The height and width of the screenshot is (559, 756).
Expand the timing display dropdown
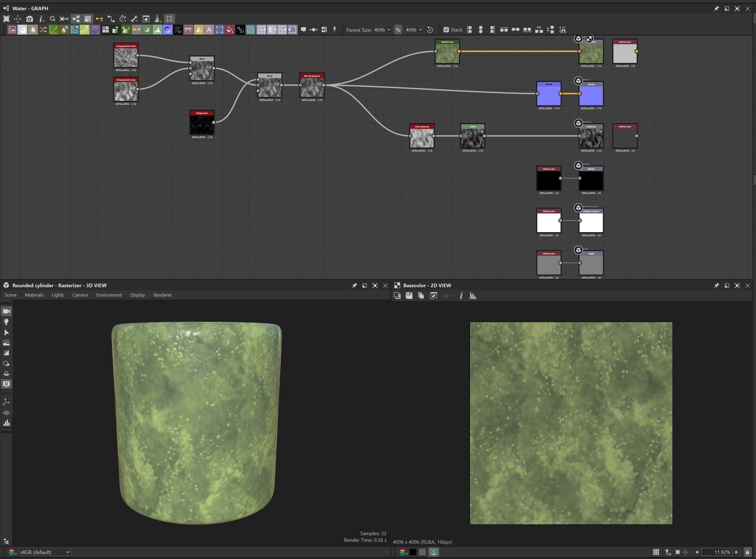[123, 19]
